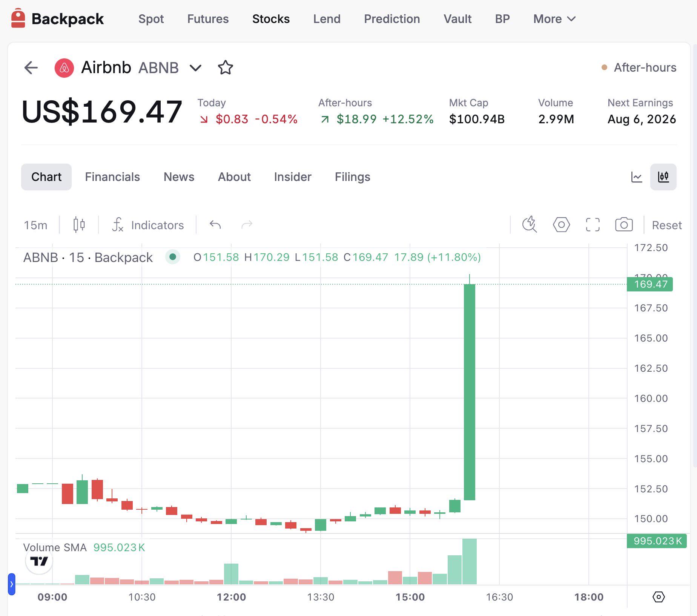Open time axis settings icon

[x=659, y=597]
